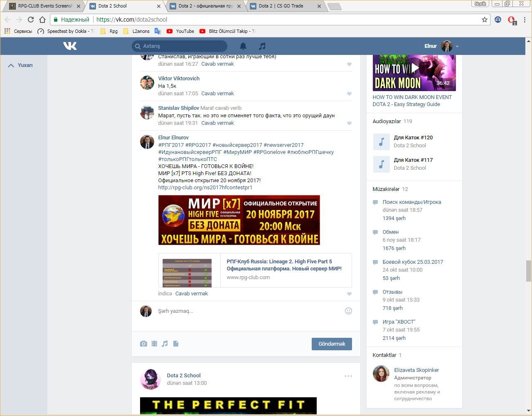Play the Dark Moon video thumbnail
The image size is (532, 416).
[414, 73]
